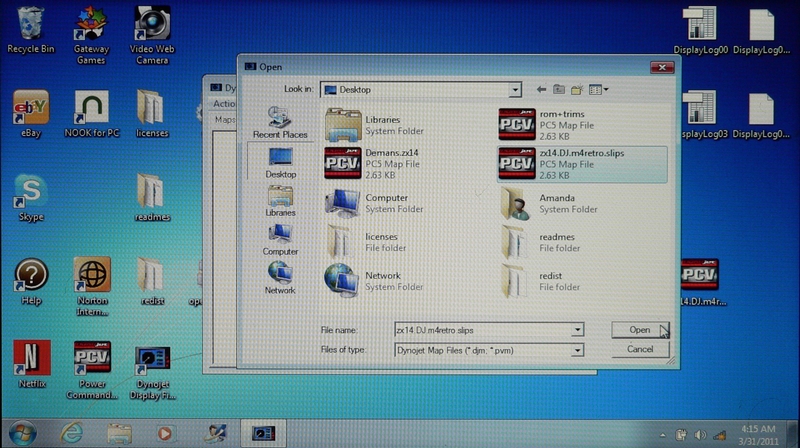Screen dimensions: 800x448
Task: Open the Windows Start menu
Action: (x=22, y=433)
